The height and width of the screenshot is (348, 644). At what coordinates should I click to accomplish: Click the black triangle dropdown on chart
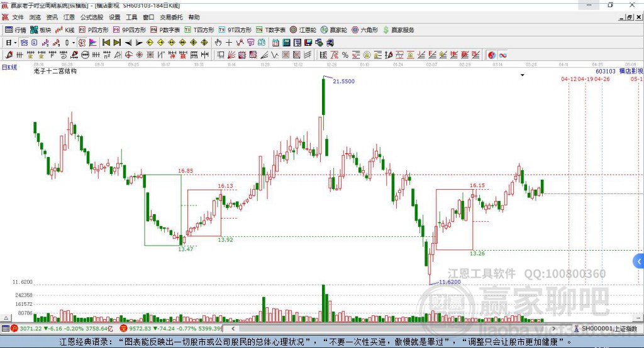pyautogui.click(x=523, y=75)
